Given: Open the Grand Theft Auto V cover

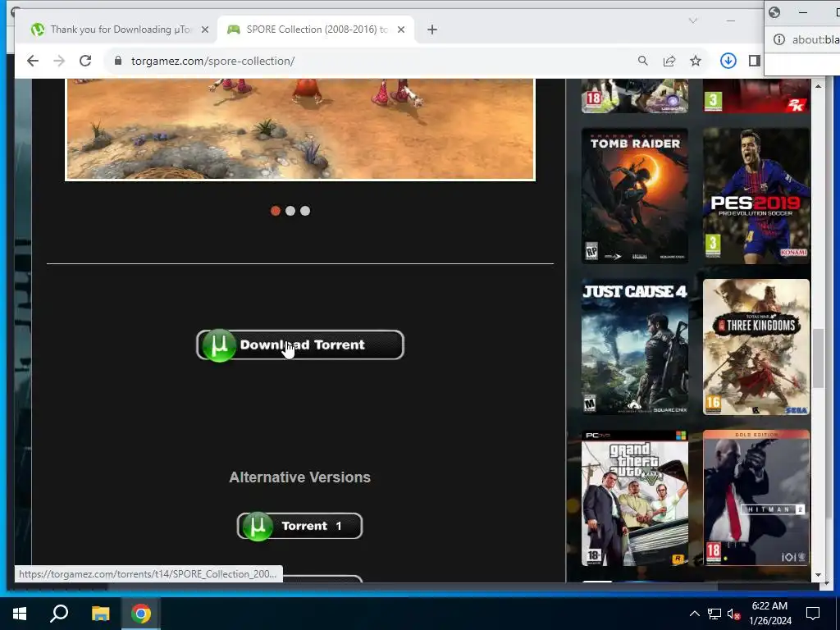Looking at the screenshot, I should pyautogui.click(x=635, y=498).
